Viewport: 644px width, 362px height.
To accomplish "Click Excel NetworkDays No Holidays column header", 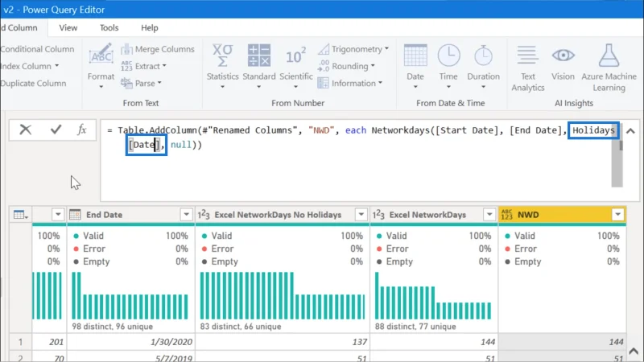I will coord(283,215).
